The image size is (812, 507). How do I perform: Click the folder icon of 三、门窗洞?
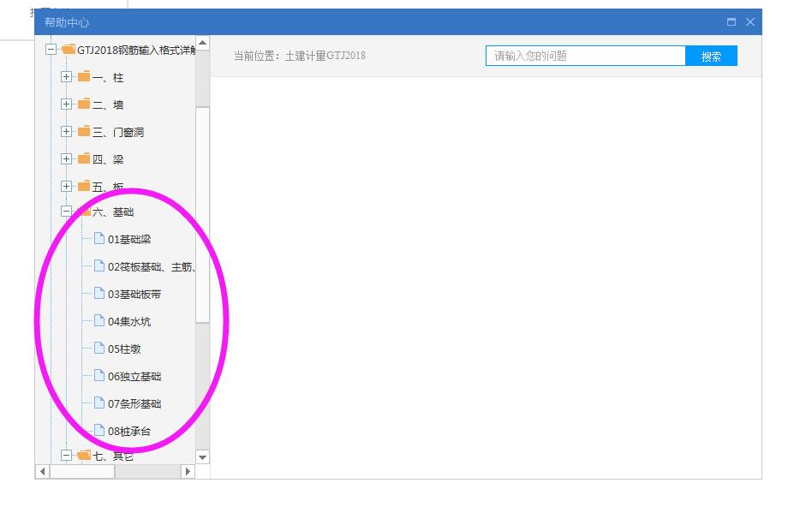coord(84,131)
